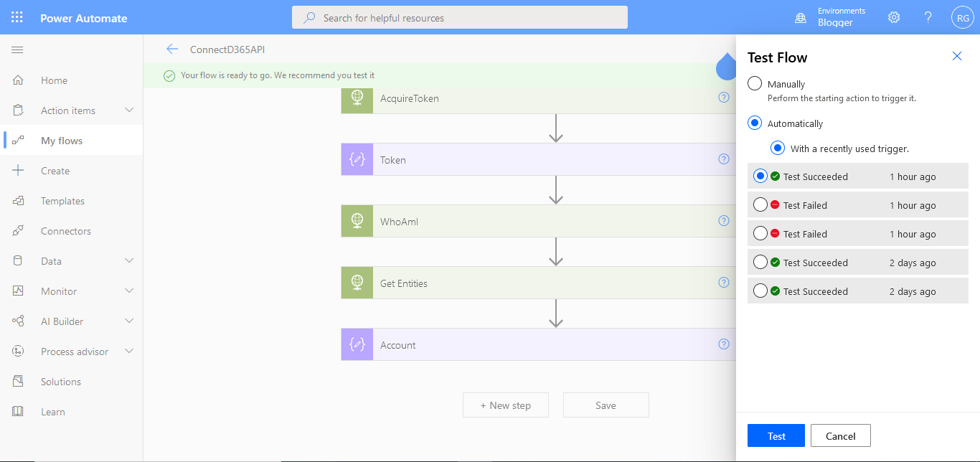Click the search for helpful resources field

[459, 16]
